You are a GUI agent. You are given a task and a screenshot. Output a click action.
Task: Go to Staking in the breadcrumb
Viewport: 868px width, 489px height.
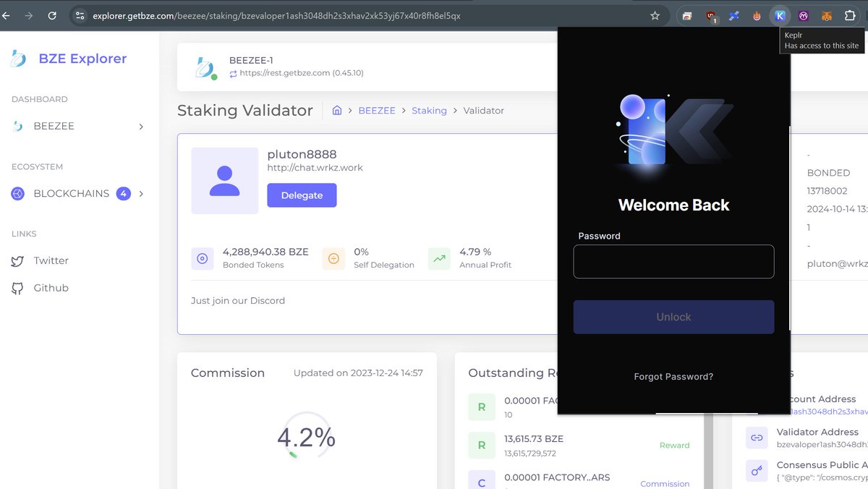point(430,111)
